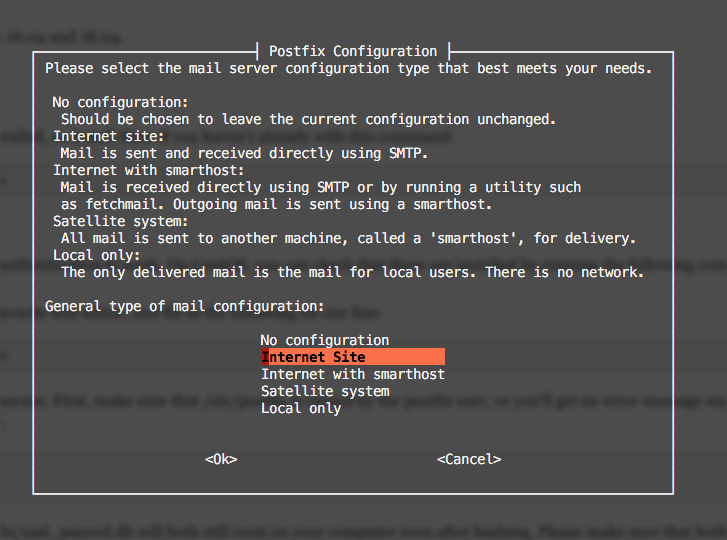Click the 'Internet site:' description heading
Screen dimensions: 727x540
(108, 136)
